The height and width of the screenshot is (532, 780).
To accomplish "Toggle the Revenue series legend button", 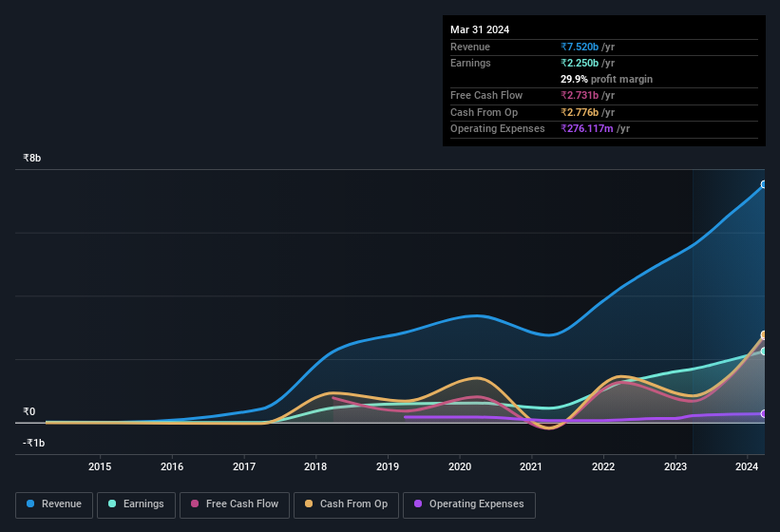I will (54, 504).
